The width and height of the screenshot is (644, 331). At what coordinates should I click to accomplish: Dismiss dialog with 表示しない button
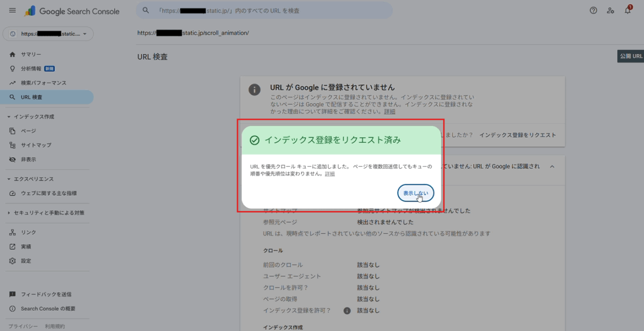(415, 193)
